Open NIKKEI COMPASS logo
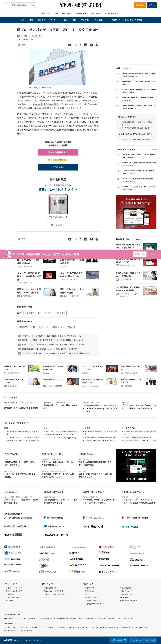 [138, 565]
